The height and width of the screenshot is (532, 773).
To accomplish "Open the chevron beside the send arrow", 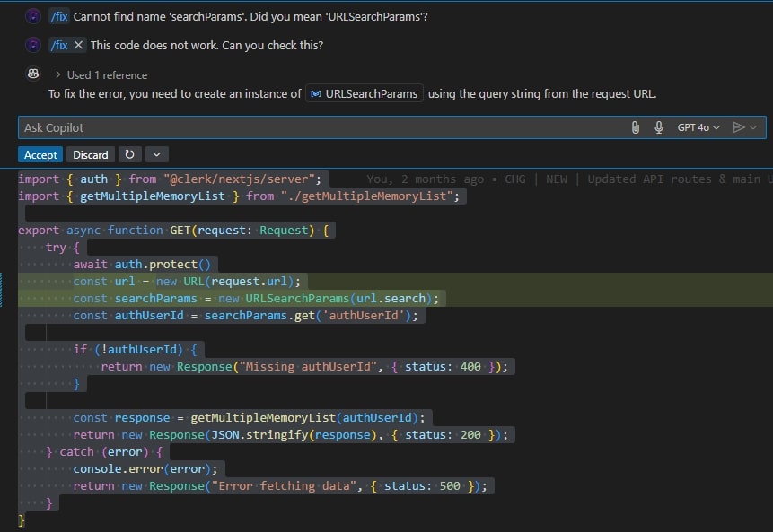I will coord(753,127).
